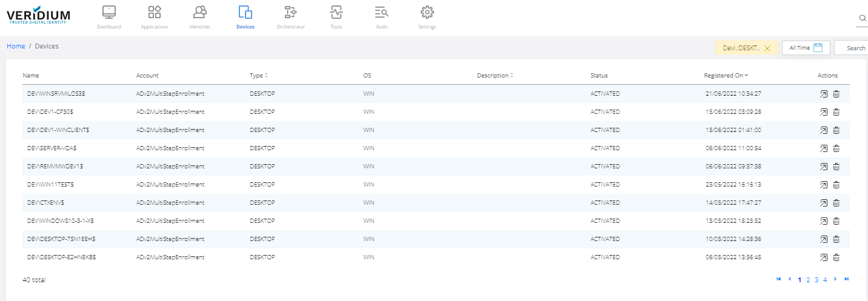This screenshot has width=868, height=301.
Task: Delete device DEV\WINSRVMILOS3$ with trash icon
Action: [x=836, y=94]
